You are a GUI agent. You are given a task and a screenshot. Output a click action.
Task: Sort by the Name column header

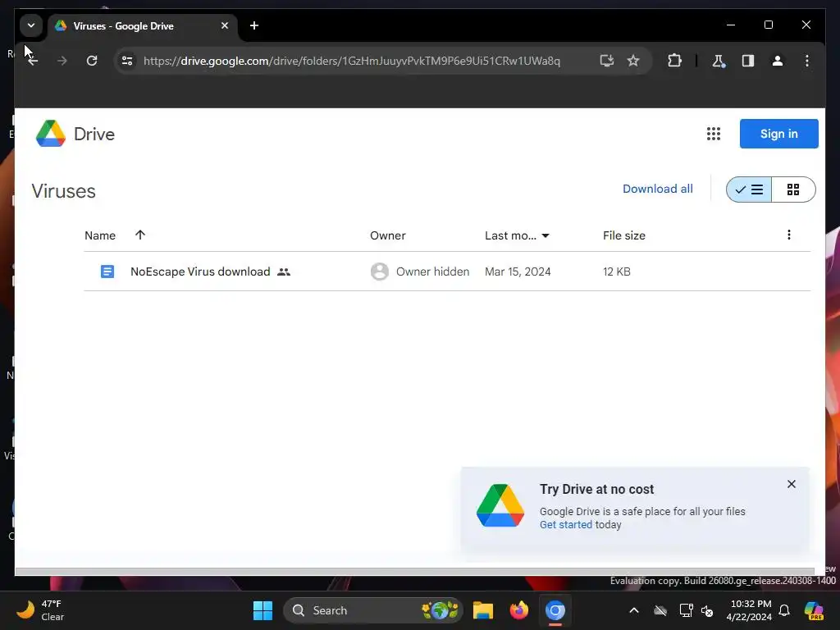(100, 235)
